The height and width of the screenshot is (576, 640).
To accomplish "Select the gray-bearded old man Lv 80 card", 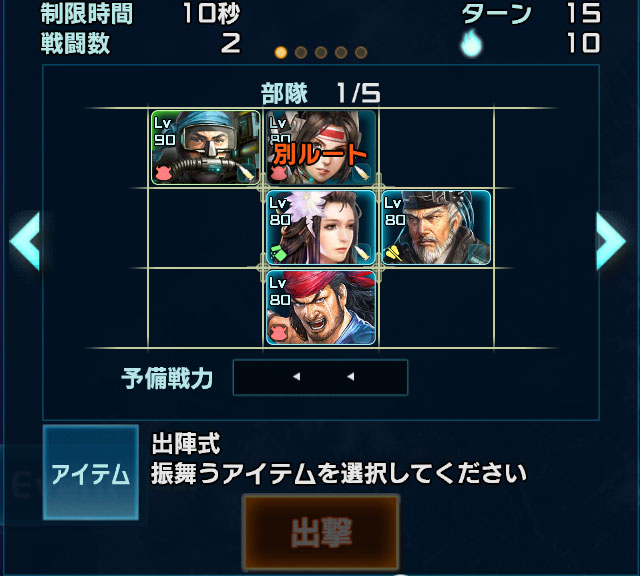I will pyautogui.click(x=436, y=227).
